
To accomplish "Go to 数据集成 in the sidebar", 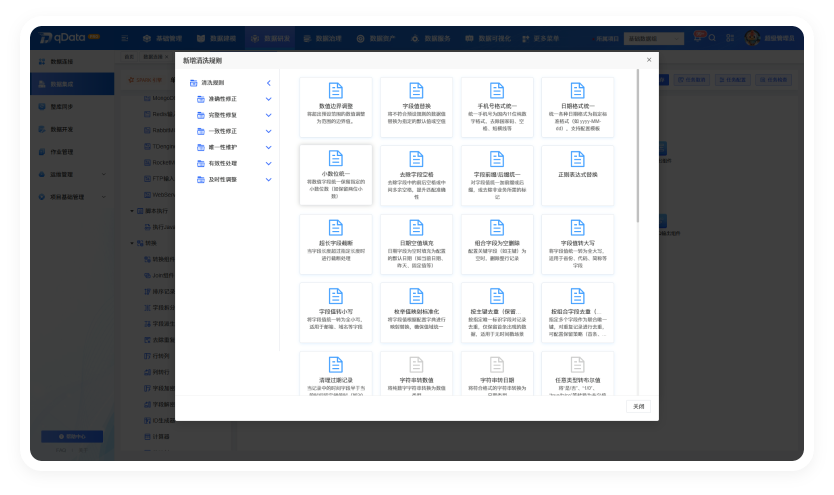I will pyautogui.click(x=72, y=84).
